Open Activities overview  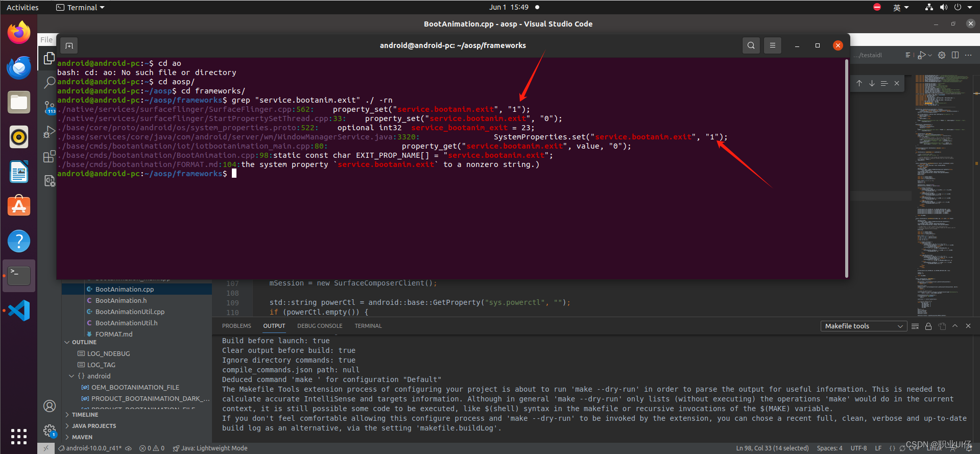(22, 8)
